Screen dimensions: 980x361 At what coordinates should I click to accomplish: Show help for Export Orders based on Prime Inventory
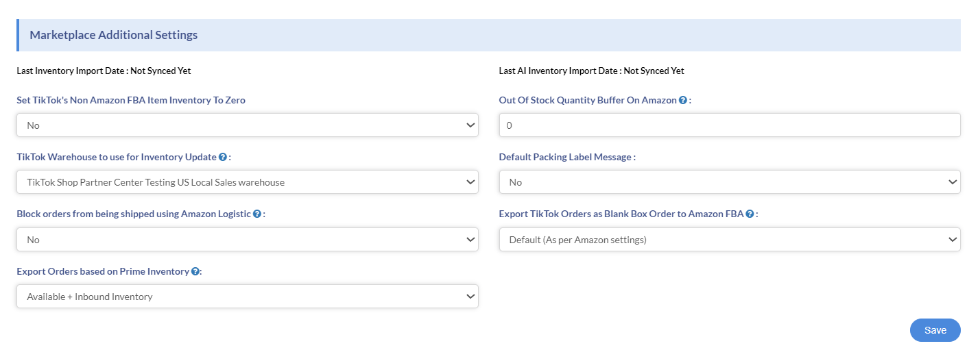pyautogui.click(x=195, y=271)
